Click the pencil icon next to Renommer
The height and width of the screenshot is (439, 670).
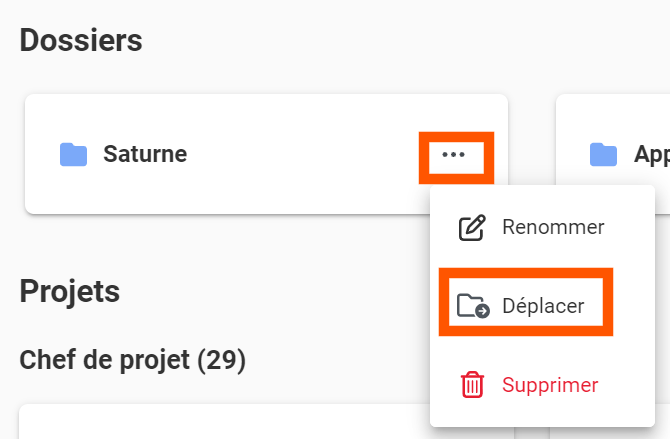471,228
